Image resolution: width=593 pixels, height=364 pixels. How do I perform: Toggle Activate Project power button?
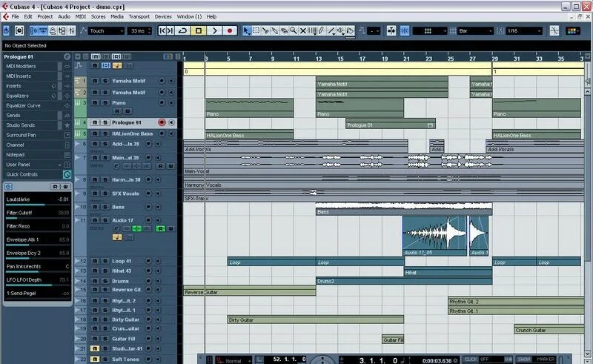pos(7,30)
